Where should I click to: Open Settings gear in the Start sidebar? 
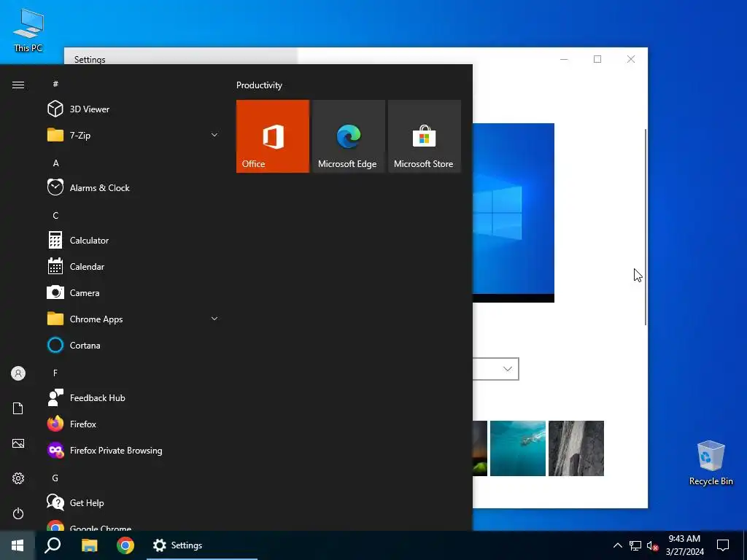point(18,478)
